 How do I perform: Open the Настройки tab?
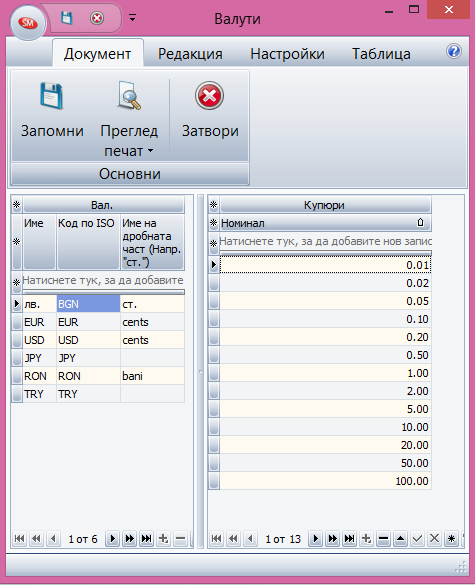[x=287, y=54]
